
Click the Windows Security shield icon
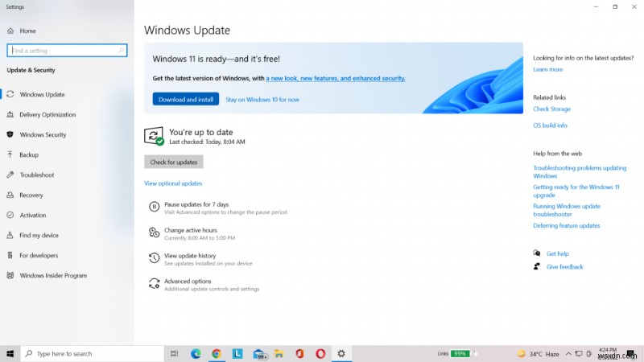pos(10,134)
